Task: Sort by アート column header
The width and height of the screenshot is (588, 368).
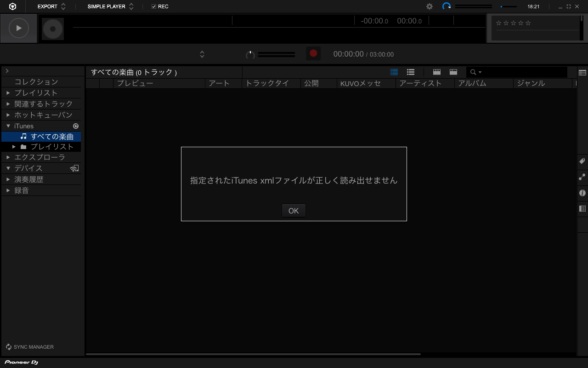Action: click(x=223, y=83)
